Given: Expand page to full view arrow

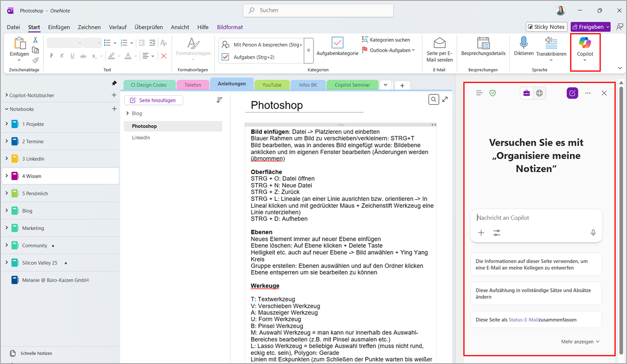Looking at the screenshot, I should click(x=445, y=99).
